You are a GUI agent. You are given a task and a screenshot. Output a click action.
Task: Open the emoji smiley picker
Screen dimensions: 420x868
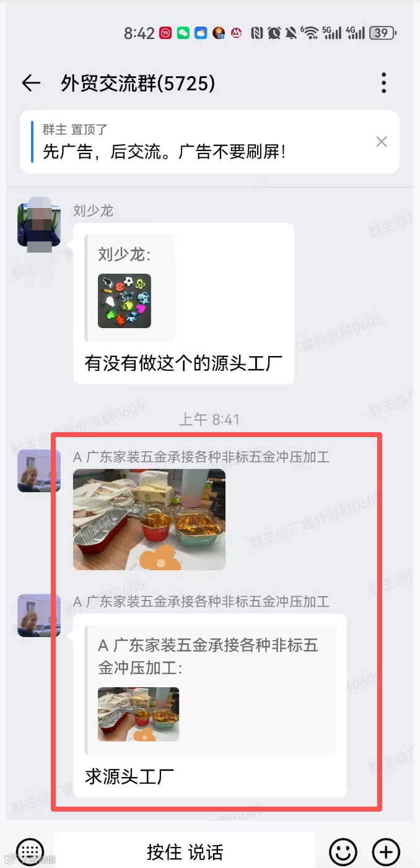click(x=343, y=852)
